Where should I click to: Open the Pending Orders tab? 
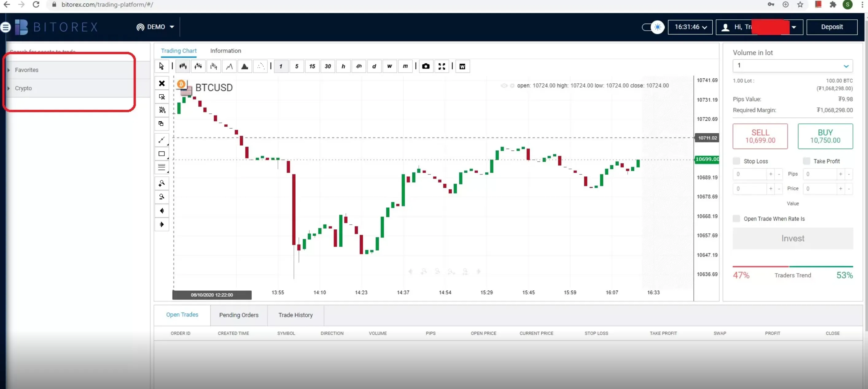click(x=239, y=315)
